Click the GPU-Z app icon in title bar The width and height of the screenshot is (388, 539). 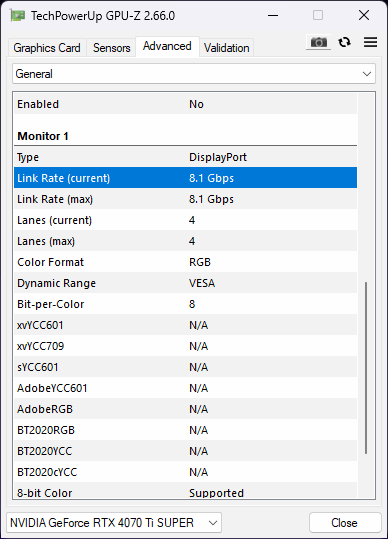coord(17,15)
